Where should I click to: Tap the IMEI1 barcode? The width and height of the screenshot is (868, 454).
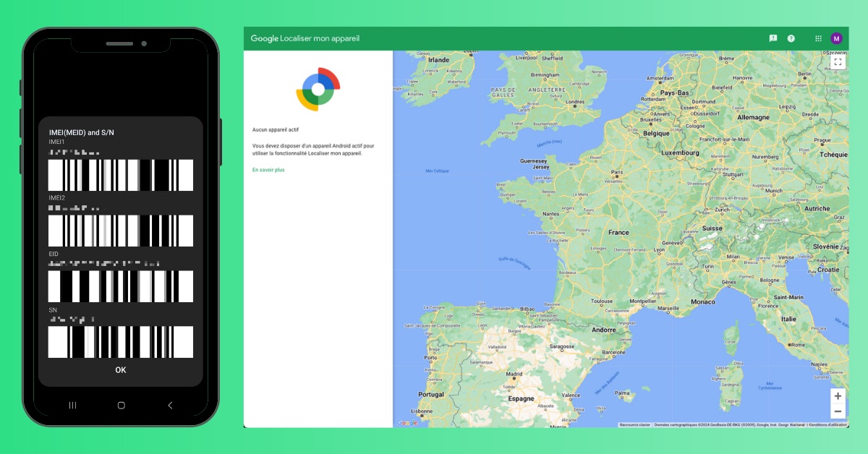[x=121, y=175]
